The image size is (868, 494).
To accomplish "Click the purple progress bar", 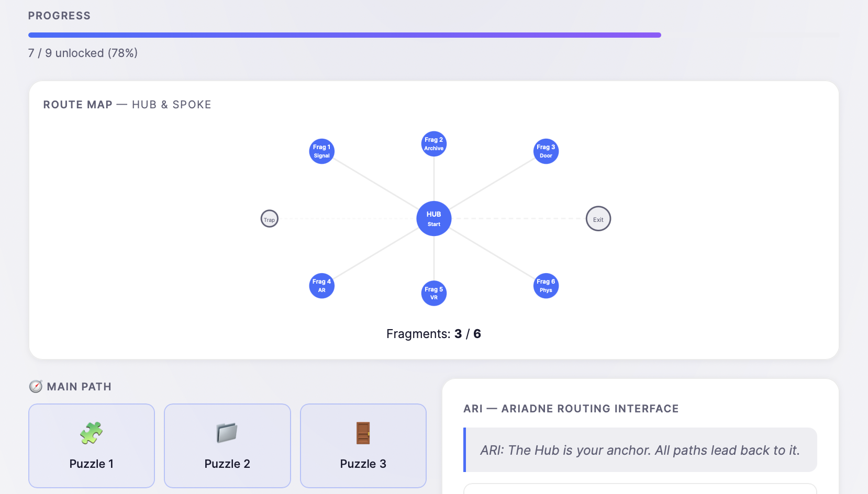I will 344,35.
